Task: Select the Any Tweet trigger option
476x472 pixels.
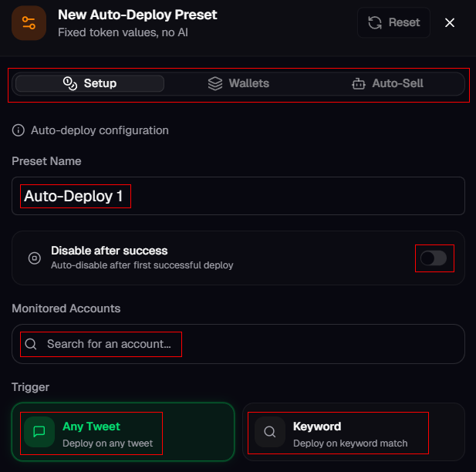Action: (123, 432)
